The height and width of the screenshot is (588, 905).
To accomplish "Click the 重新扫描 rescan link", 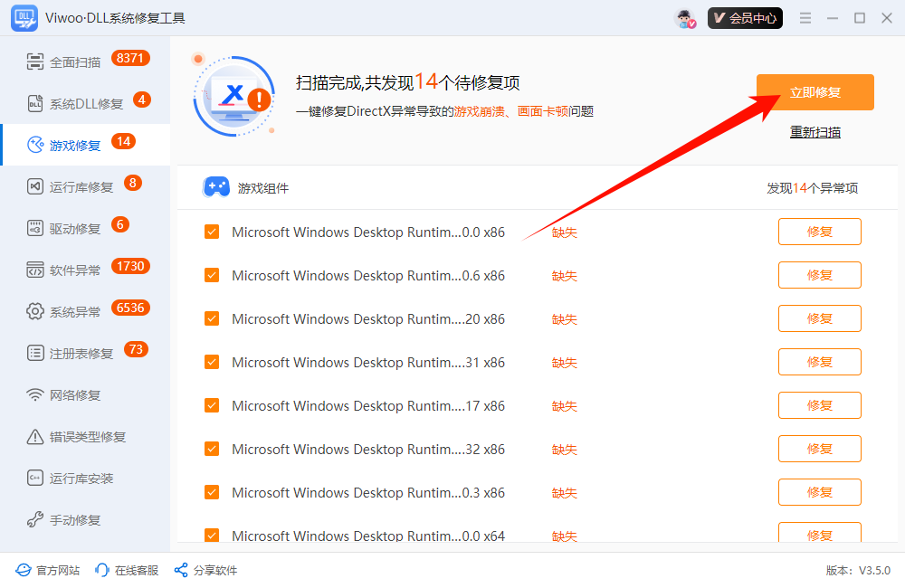I will click(814, 132).
